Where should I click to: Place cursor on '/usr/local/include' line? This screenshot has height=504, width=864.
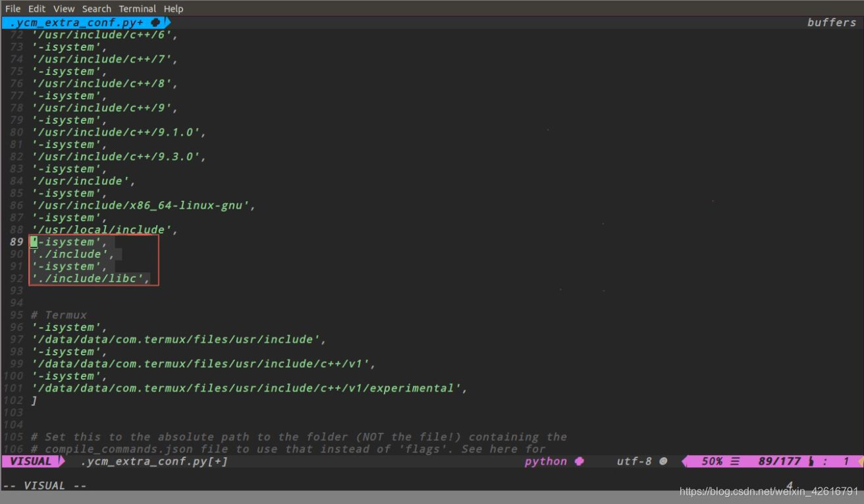click(105, 230)
